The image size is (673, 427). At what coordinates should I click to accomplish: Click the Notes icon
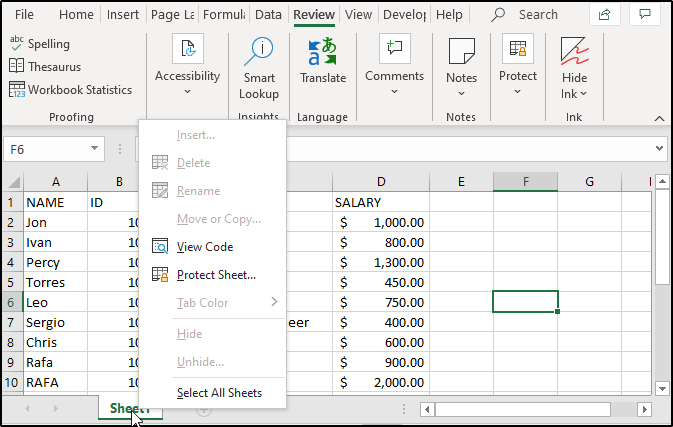click(461, 50)
